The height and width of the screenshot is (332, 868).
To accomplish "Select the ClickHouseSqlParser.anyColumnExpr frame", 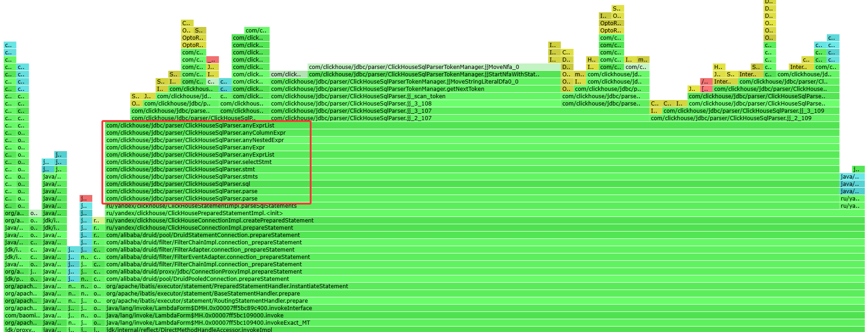I will (196, 133).
